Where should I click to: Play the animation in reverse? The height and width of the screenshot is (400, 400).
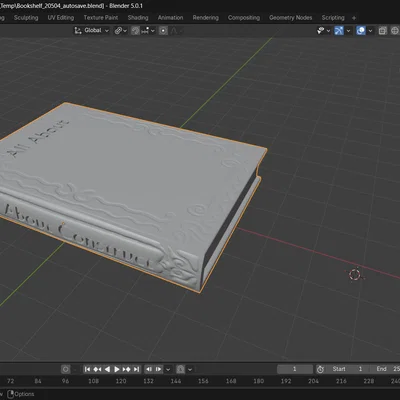click(107, 369)
